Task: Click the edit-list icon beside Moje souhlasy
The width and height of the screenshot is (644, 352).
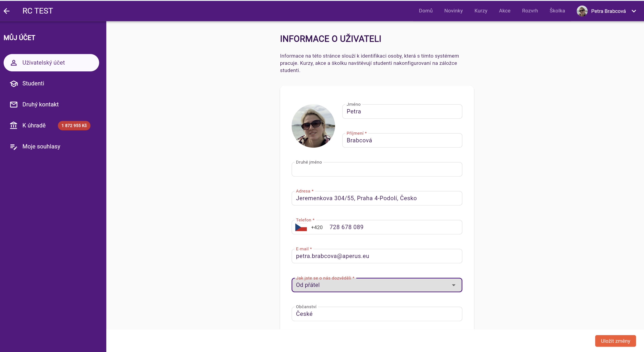Action: pos(14,147)
